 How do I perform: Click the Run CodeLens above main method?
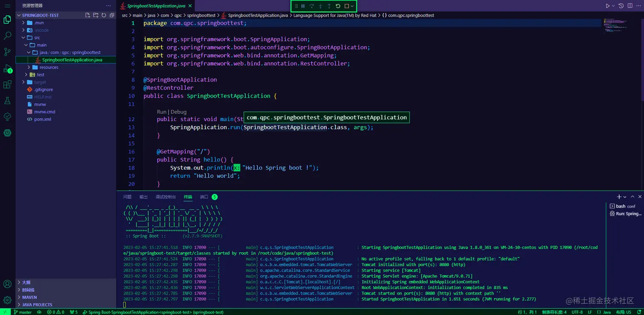coord(161,112)
